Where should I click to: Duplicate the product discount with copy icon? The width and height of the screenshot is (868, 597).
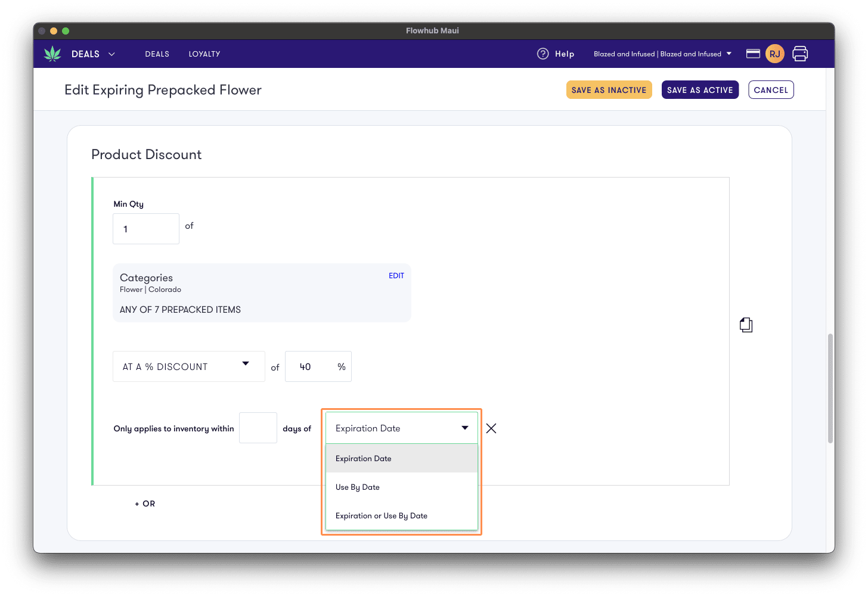[x=746, y=325]
